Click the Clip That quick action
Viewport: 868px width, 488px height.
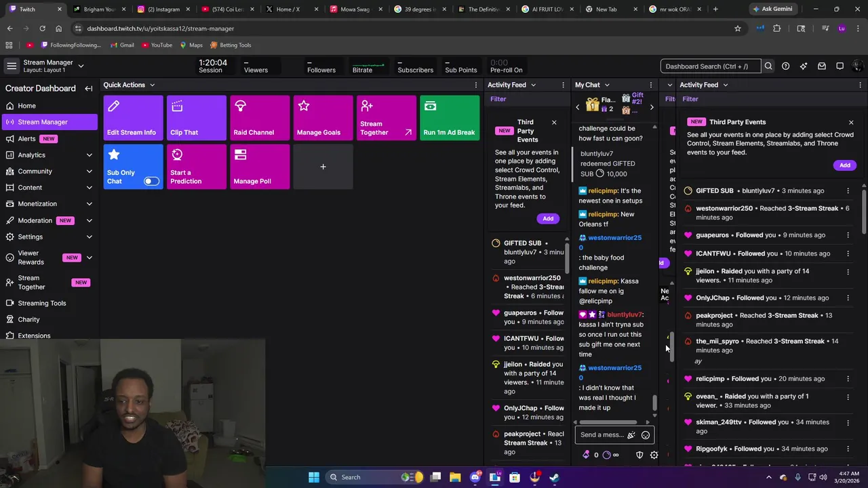pyautogui.click(x=197, y=118)
